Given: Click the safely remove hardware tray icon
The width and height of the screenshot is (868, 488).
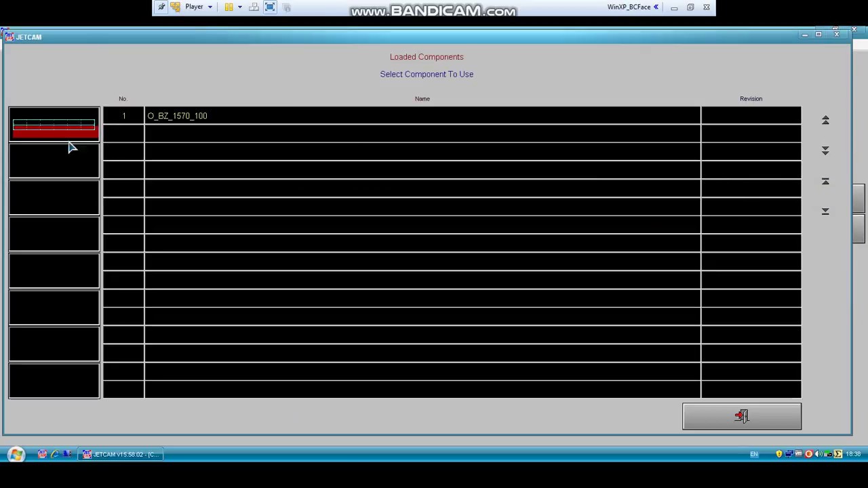Looking at the screenshot, I should (x=828, y=454).
